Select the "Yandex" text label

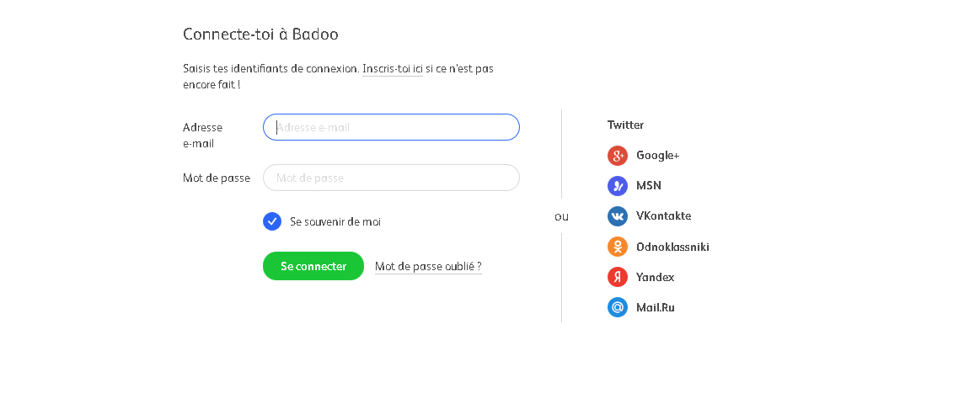(655, 277)
